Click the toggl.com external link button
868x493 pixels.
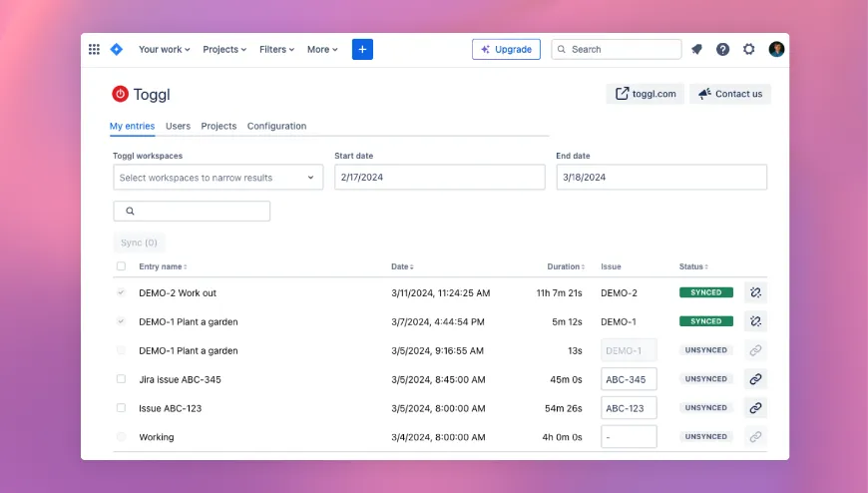click(646, 94)
